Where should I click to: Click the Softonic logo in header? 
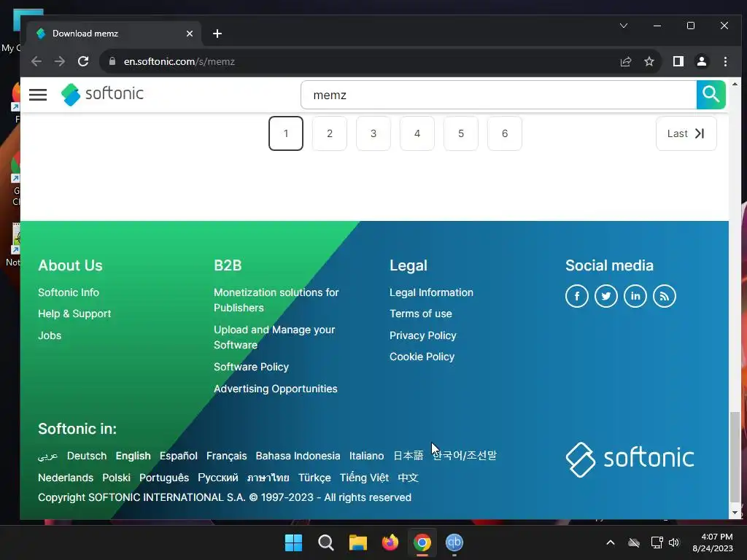[102, 94]
